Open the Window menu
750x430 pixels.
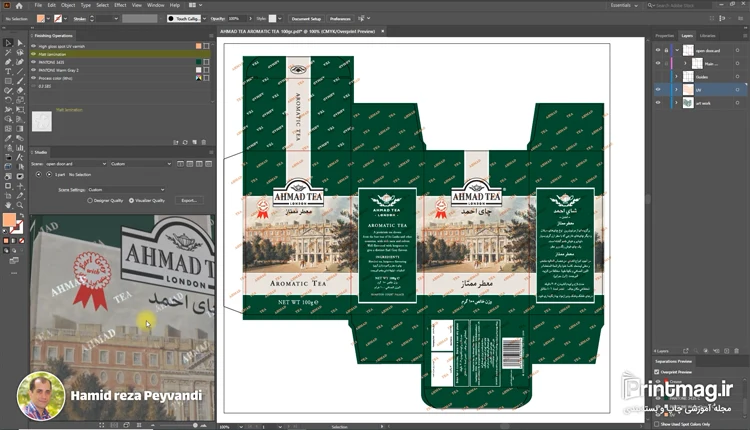pyautogui.click(x=155, y=5)
